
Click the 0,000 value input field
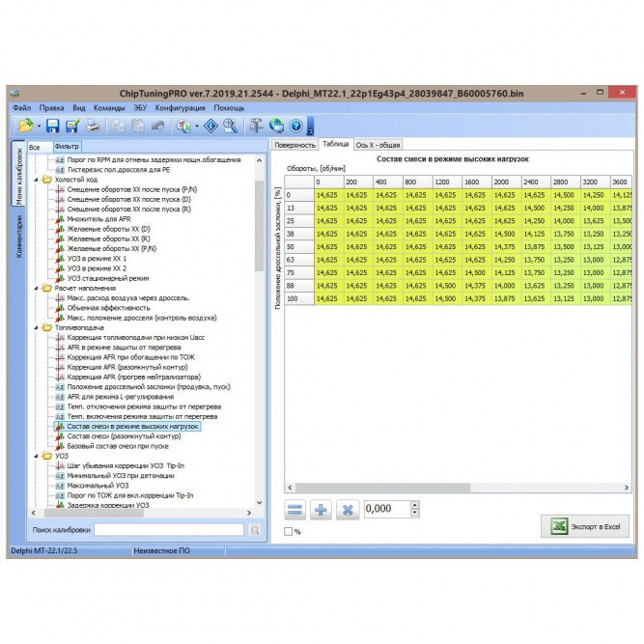point(387,509)
